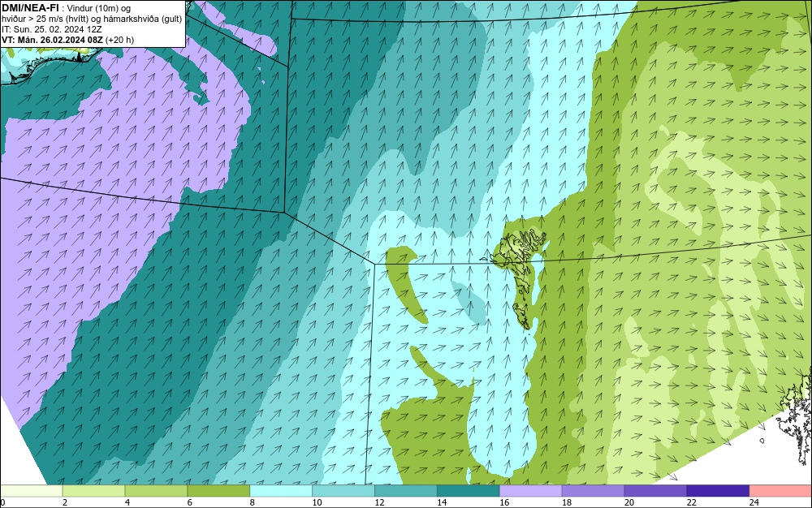Click the legend scale label "8"
812x508 pixels.
point(253,502)
